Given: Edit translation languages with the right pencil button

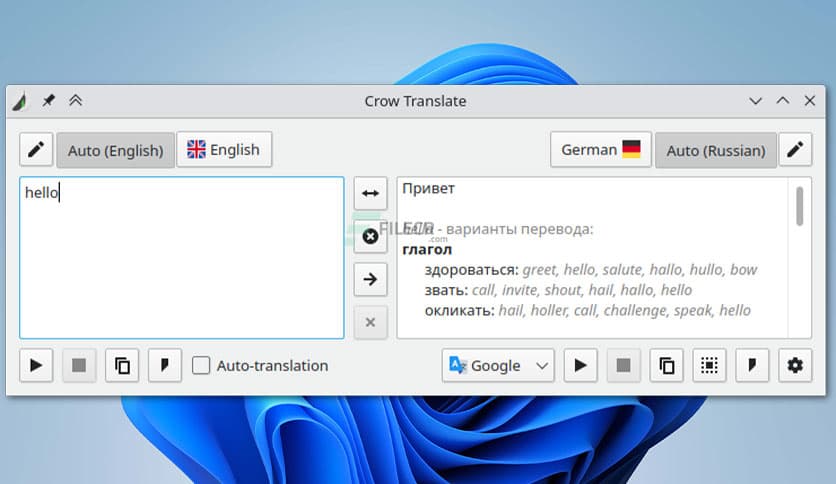Looking at the screenshot, I should 795,149.
